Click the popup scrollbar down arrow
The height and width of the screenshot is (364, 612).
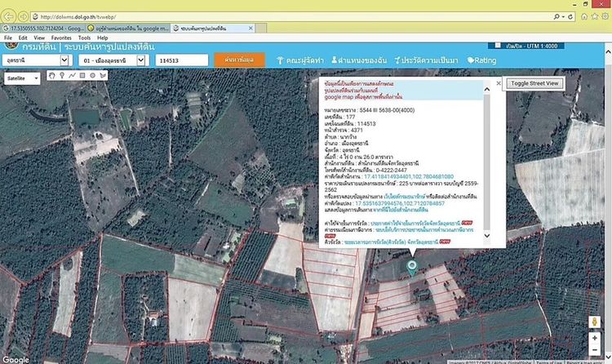tap(486, 236)
